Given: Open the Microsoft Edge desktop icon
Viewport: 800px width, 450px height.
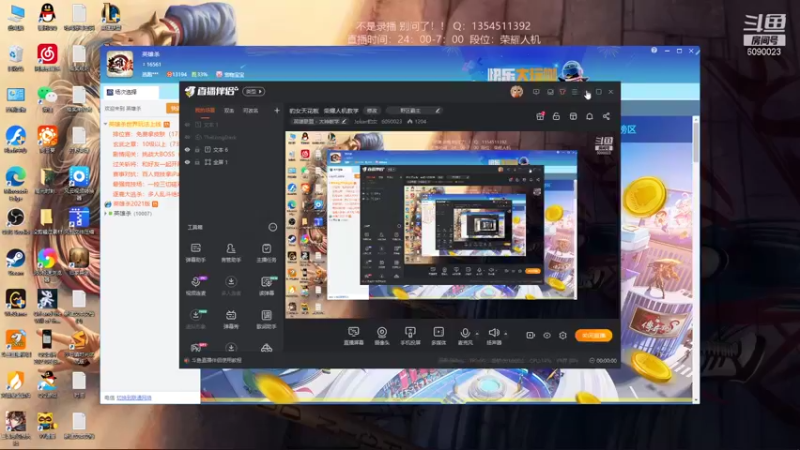Looking at the screenshot, I should click(x=16, y=181).
